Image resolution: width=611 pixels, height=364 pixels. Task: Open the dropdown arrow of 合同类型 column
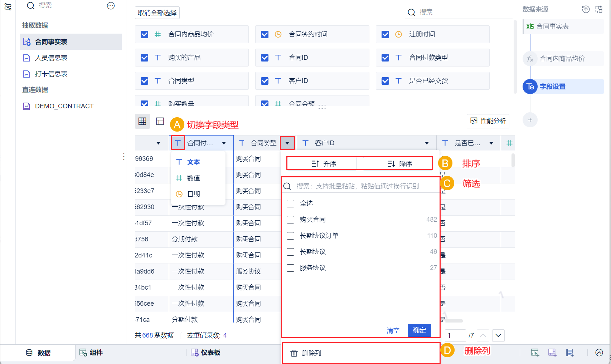[287, 143]
